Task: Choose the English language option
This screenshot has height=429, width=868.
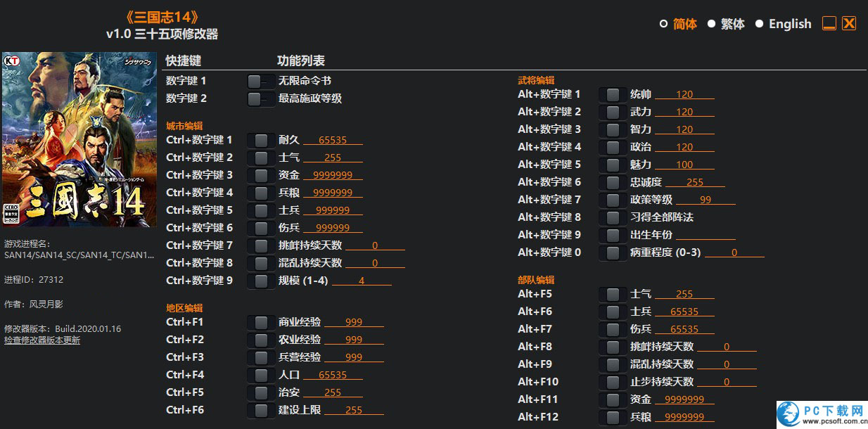Action: (759, 24)
